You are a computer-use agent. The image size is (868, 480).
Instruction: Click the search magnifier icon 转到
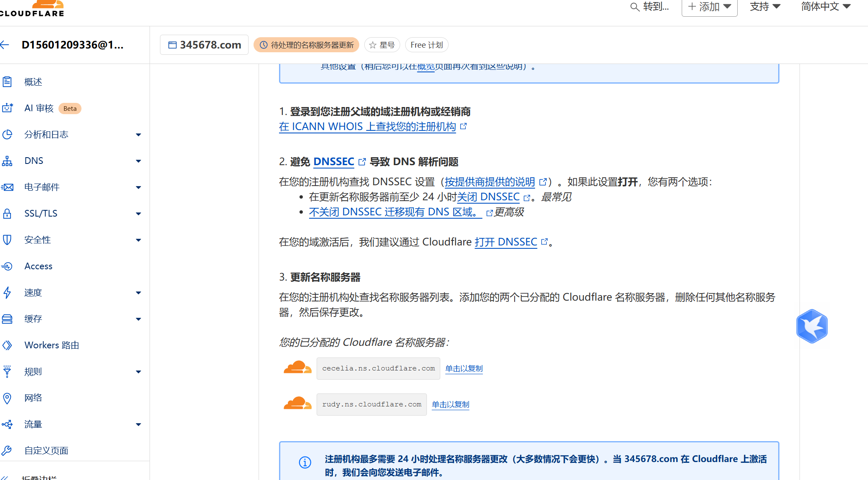pos(635,7)
